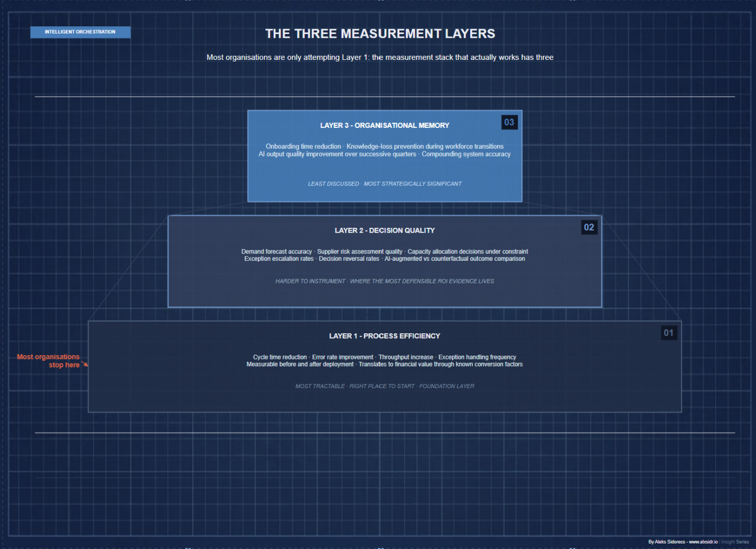Click the Insight Series footer label
756x549 pixels.
(x=735, y=542)
